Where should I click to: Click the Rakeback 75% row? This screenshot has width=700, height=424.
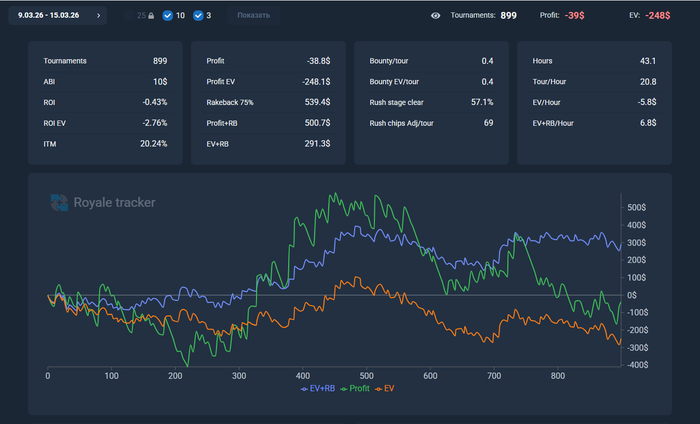pos(267,102)
